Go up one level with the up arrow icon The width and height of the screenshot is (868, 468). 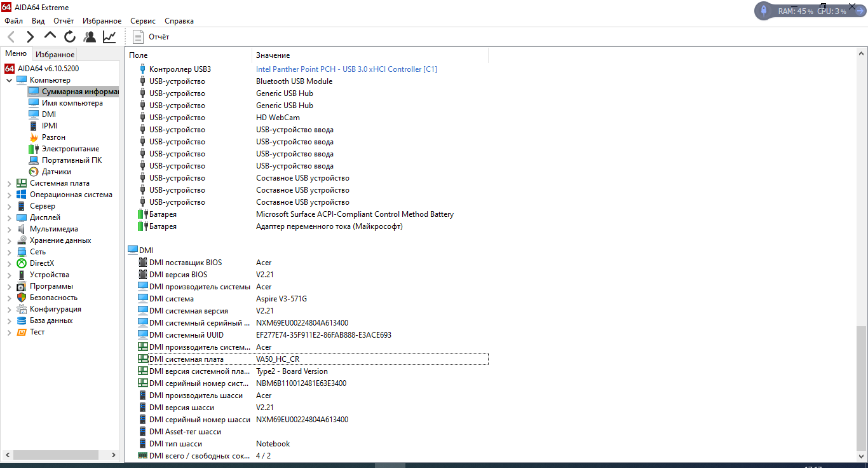(50, 36)
